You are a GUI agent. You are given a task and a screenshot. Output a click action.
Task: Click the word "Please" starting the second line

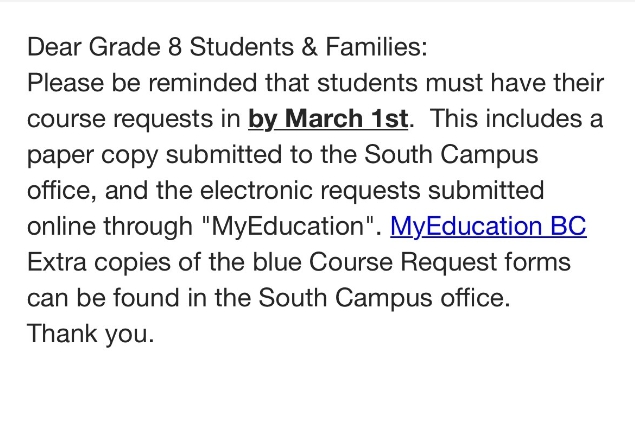66,83
